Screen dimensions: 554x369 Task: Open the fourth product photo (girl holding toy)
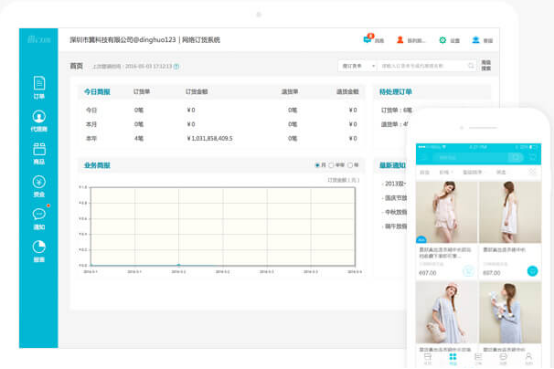510,312
